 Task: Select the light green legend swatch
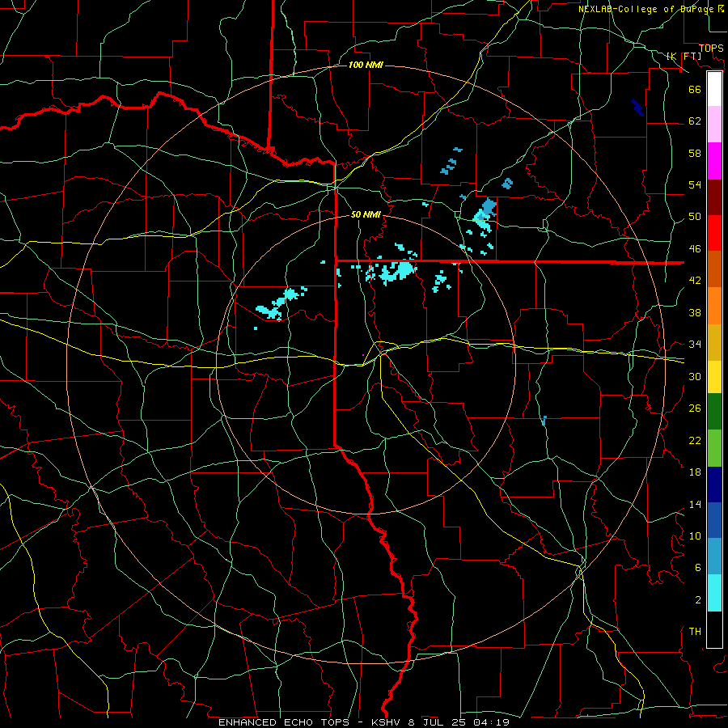click(714, 448)
